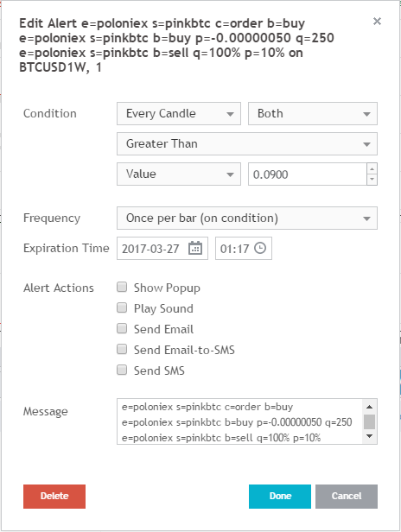The image size is (401, 532).
Task: Click the clock icon for expiration time
Action: [x=260, y=248]
